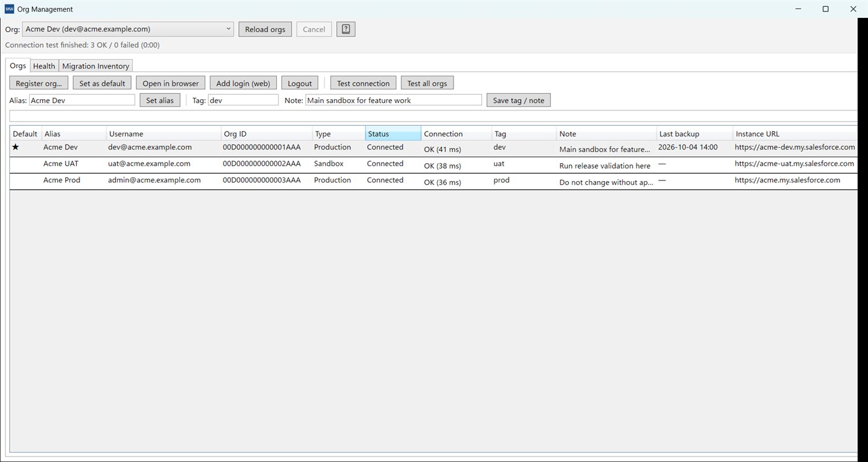The width and height of the screenshot is (868, 462).
Task: Click the Register org... button
Action: click(x=38, y=83)
